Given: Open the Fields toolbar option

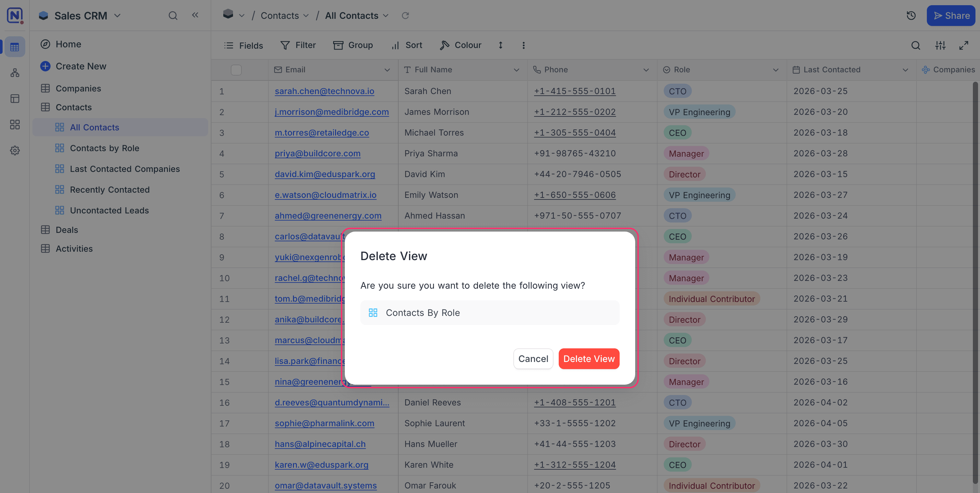Looking at the screenshot, I should coord(244,45).
